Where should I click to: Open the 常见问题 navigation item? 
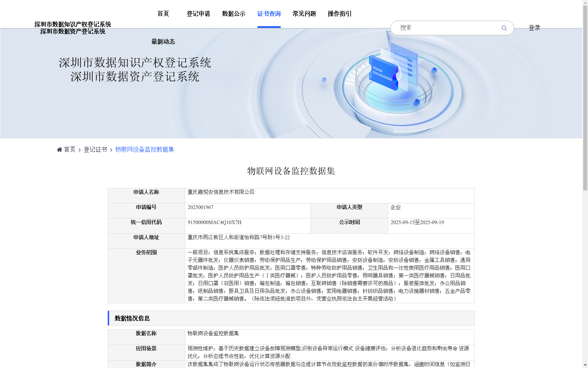[304, 14]
